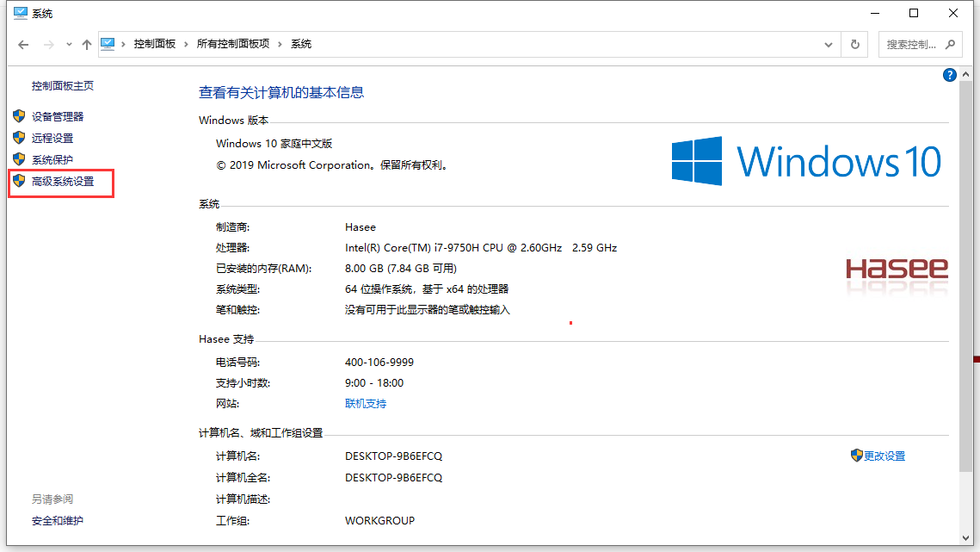980x552 pixels.
Task: Select the text 8.00 GB (7.84 GB 可用)
Action: click(x=401, y=269)
